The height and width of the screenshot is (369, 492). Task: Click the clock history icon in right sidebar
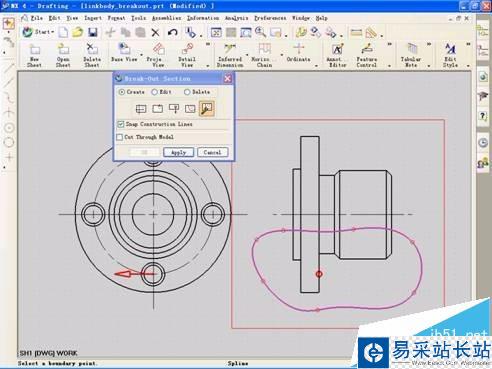[483, 143]
